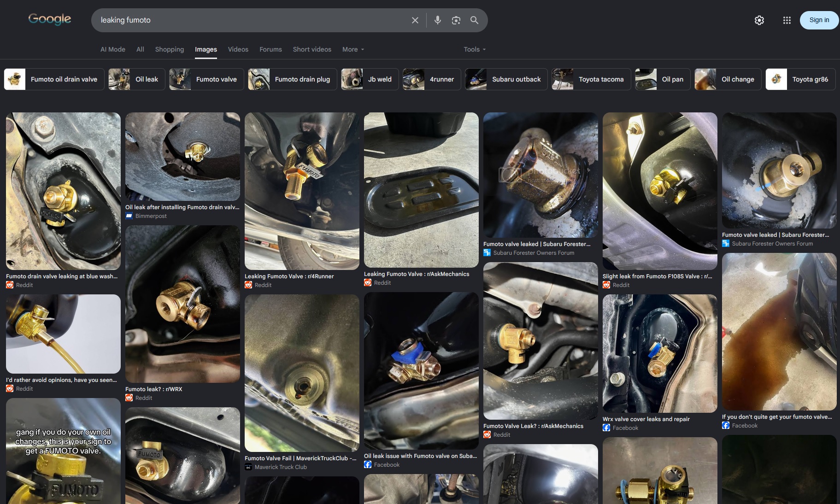The height and width of the screenshot is (504, 840).
Task: Open the Fumoto F108S slight leak image
Action: click(660, 191)
